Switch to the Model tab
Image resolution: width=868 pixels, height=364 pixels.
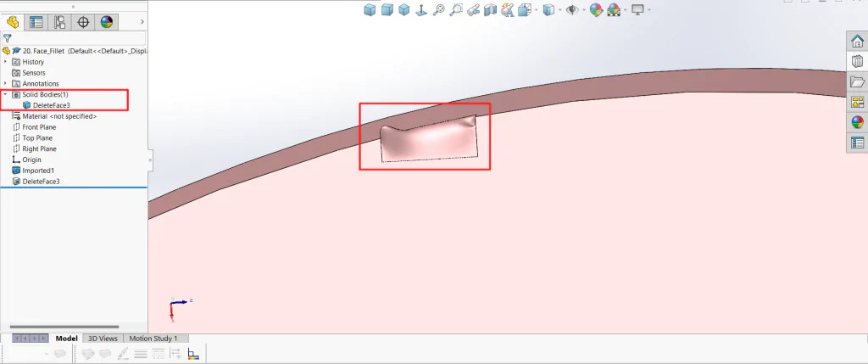66,339
